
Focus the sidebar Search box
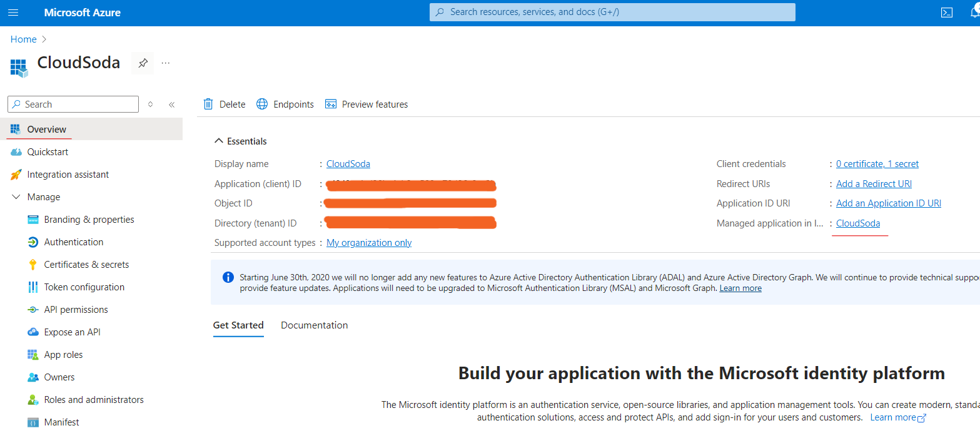click(73, 104)
